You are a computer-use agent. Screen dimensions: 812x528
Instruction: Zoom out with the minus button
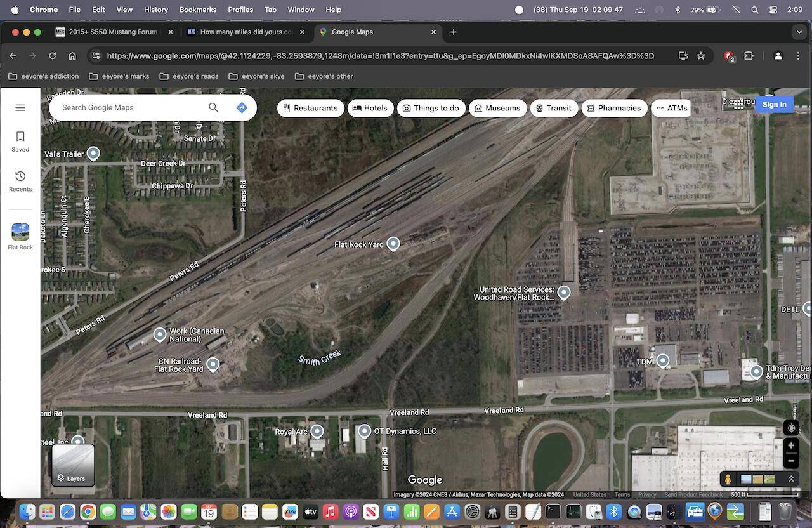click(791, 461)
